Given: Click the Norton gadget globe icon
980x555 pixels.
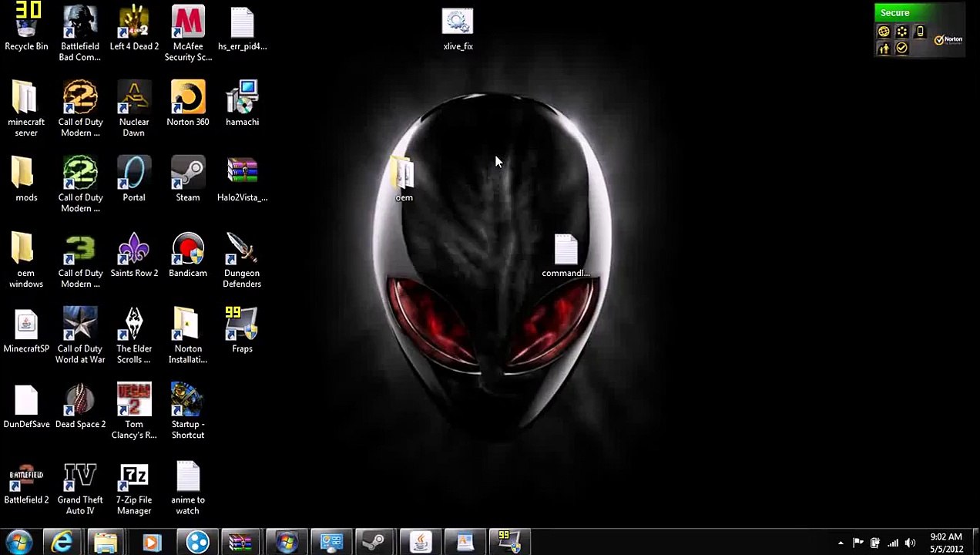Looking at the screenshot, I should pos(884,32).
